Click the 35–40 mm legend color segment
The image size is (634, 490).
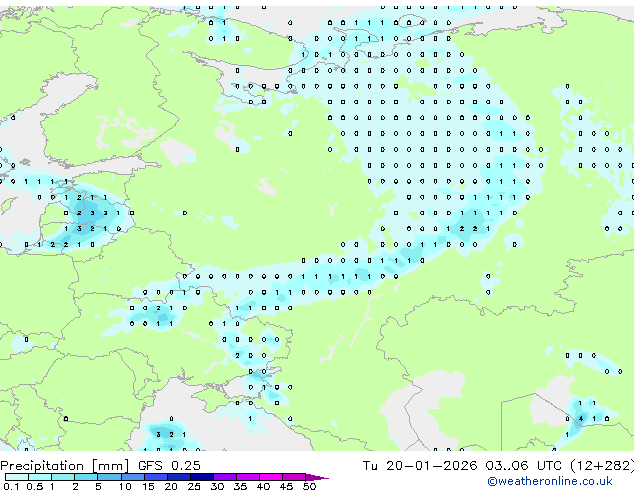pyautogui.click(x=247, y=477)
